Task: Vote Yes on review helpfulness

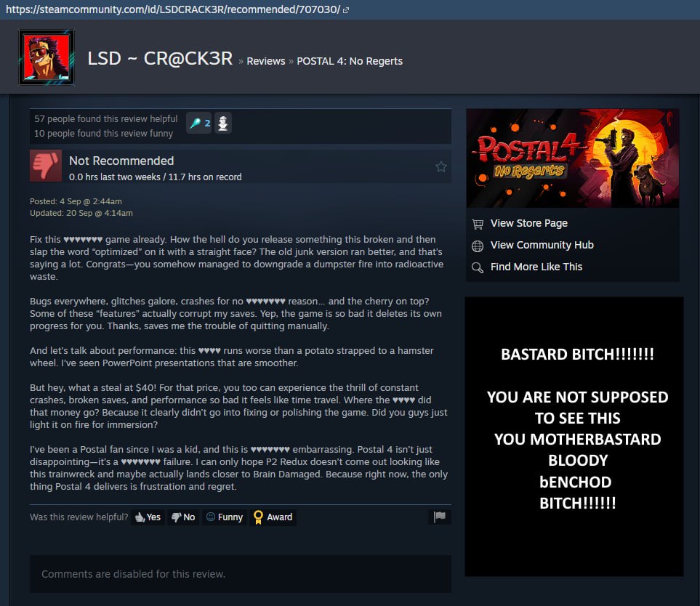Action: click(x=148, y=517)
